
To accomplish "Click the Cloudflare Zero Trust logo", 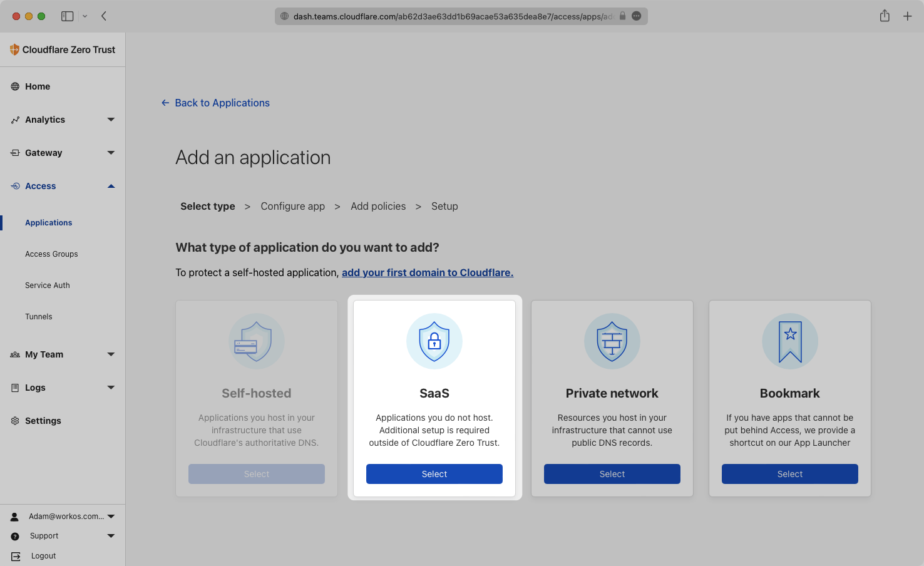I will [x=15, y=49].
